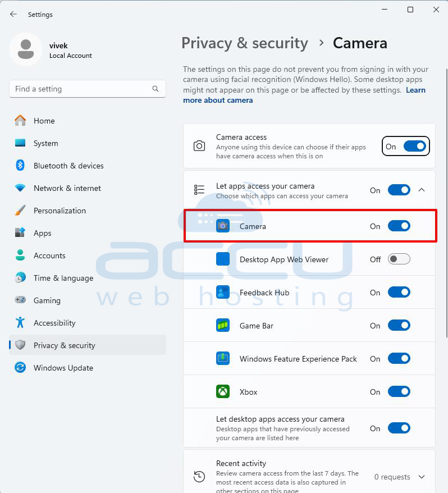Image resolution: width=448 pixels, height=493 pixels.
Task: Open Learn more about camera link
Action: 304,95
